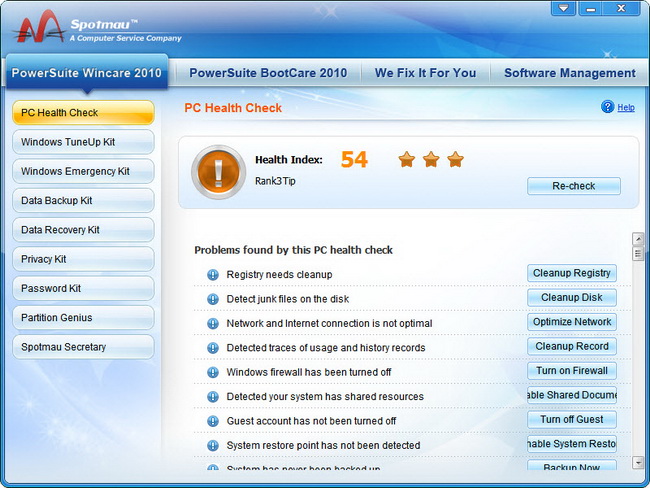Click the first health rating star
The image size is (650, 488).
(x=406, y=159)
